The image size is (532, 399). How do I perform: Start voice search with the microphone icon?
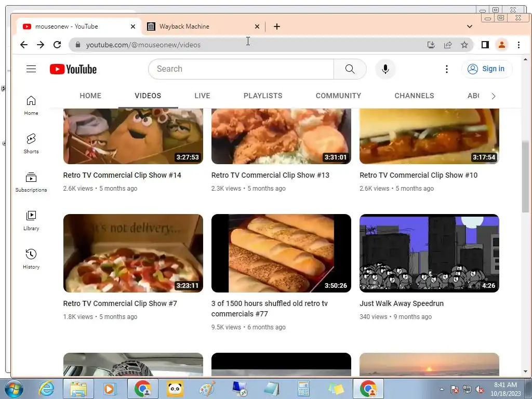pos(385,69)
